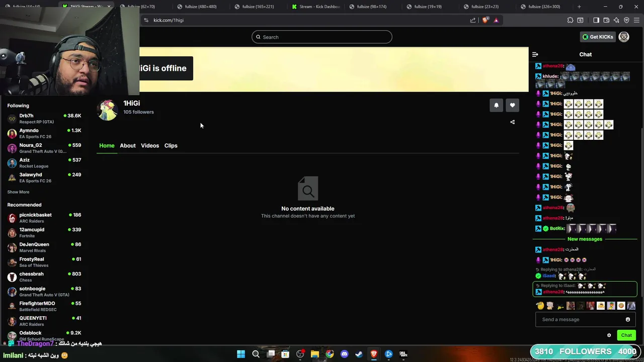Open 3alawyhd channel in Following
This screenshot has width=644, height=362.
(x=44, y=177)
